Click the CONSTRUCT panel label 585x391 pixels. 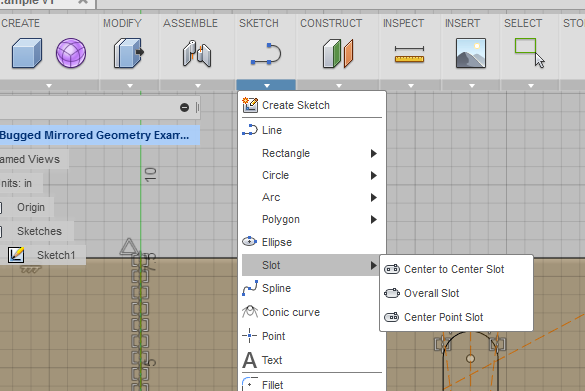tap(331, 23)
